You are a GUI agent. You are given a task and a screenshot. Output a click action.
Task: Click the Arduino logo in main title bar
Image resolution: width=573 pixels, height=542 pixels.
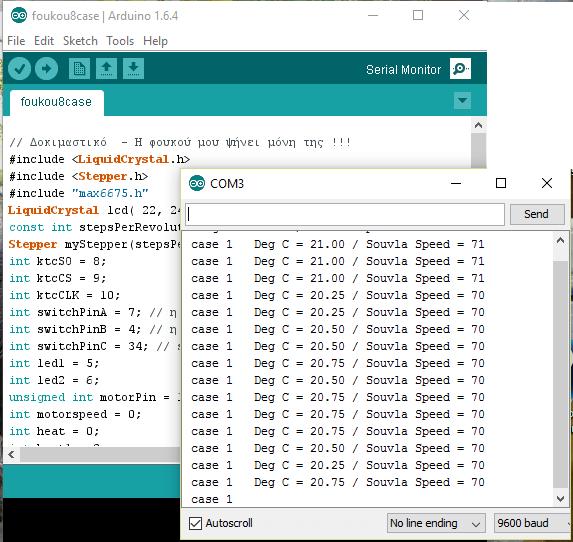click(x=19, y=15)
